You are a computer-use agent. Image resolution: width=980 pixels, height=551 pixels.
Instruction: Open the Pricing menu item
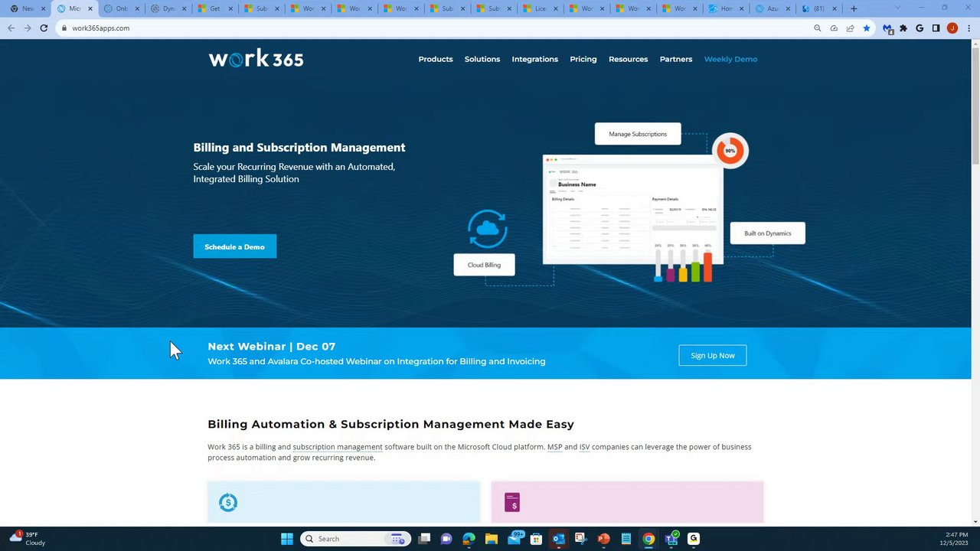[583, 59]
